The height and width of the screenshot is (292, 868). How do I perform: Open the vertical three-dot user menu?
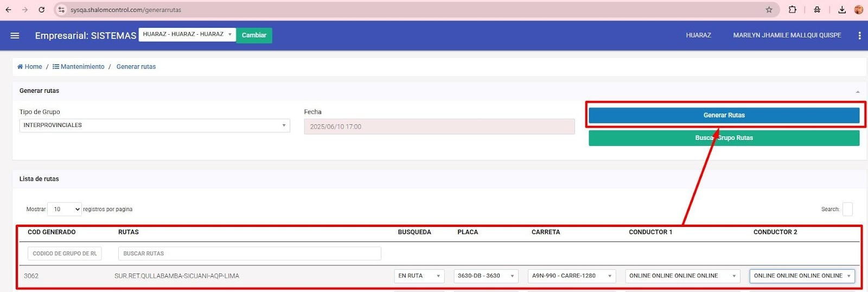point(859,35)
